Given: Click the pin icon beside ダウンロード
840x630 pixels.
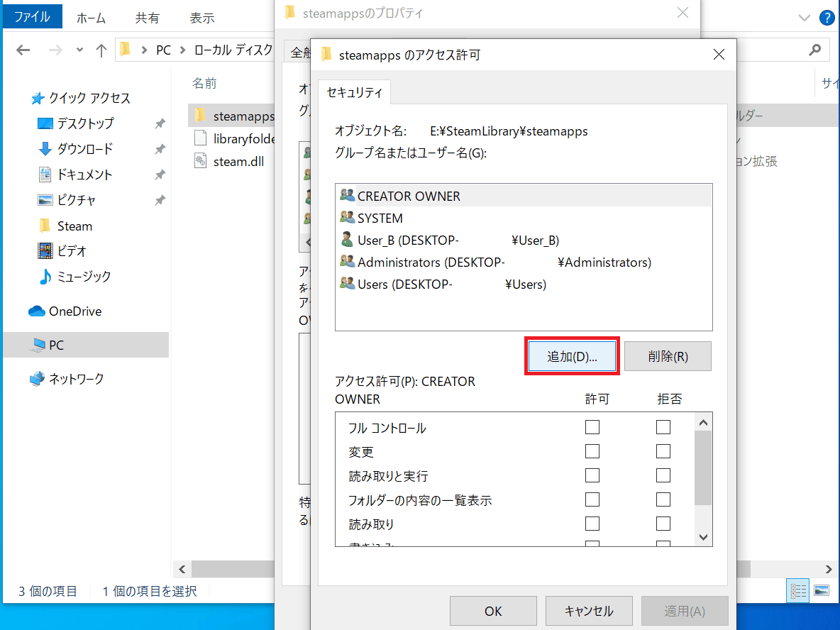Looking at the screenshot, I should coord(160,149).
